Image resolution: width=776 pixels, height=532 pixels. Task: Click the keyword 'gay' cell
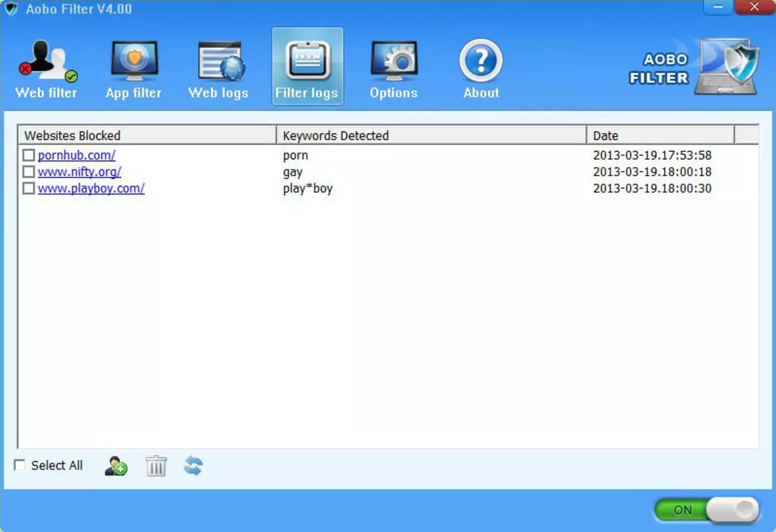(x=293, y=172)
